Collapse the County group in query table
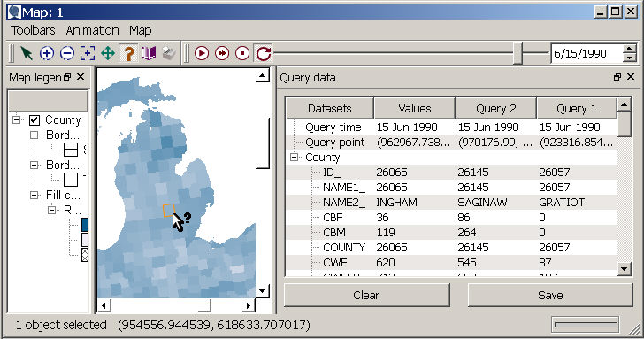644x339 pixels. click(x=294, y=158)
